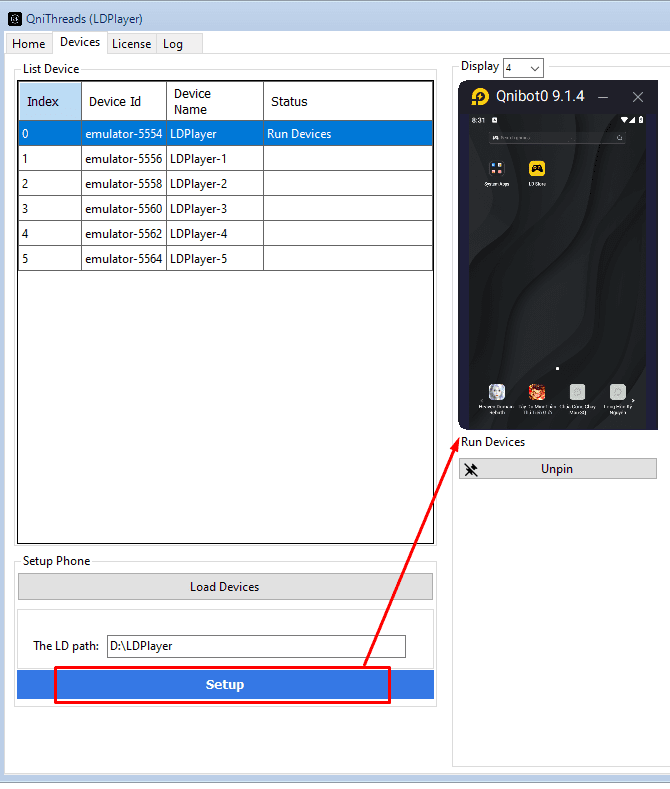The width and height of the screenshot is (670, 789).
Task: Click the Device Name column header
Action: point(215,101)
